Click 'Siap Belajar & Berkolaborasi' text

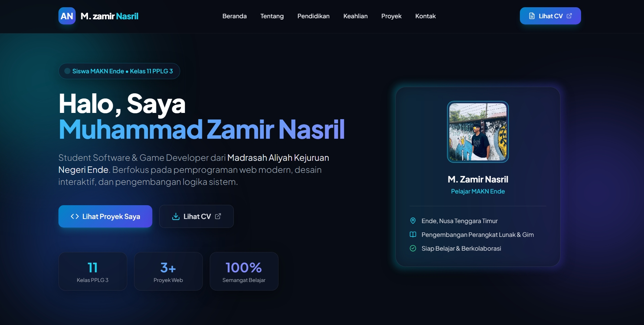coord(461,249)
